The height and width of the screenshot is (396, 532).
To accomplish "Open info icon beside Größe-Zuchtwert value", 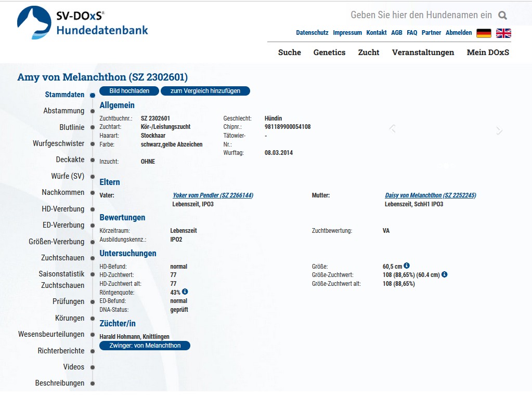I will 445,274.
